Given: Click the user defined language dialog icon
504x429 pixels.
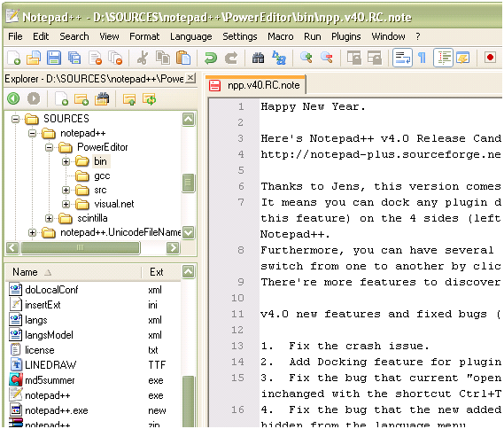Looking at the screenshot, I should pos(463,58).
